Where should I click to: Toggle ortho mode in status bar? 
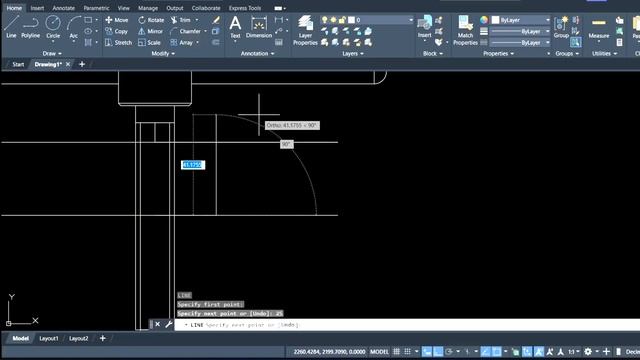point(438,351)
